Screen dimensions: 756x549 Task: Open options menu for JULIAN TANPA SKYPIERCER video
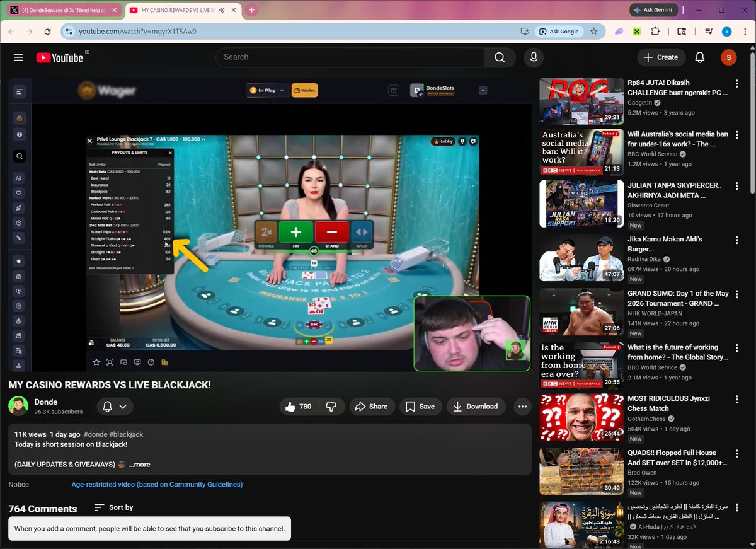pyautogui.click(x=737, y=187)
